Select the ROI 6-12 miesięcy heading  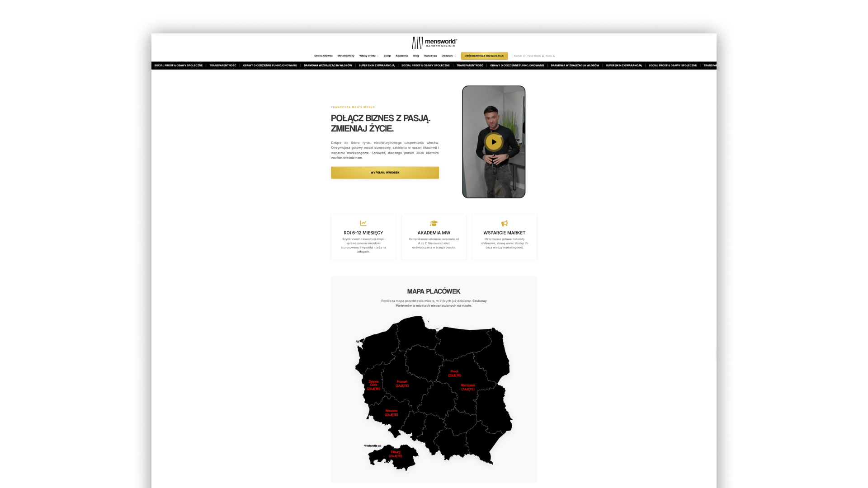point(363,233)
